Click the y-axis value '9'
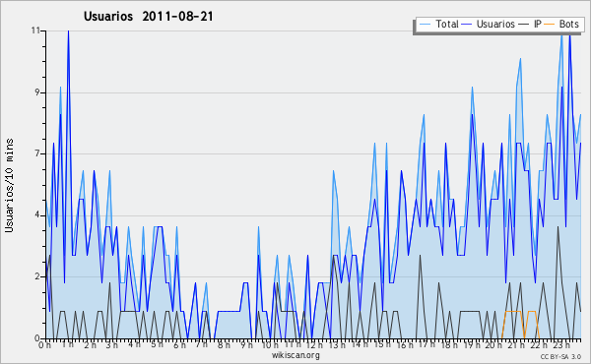 (x=37, y=92)
